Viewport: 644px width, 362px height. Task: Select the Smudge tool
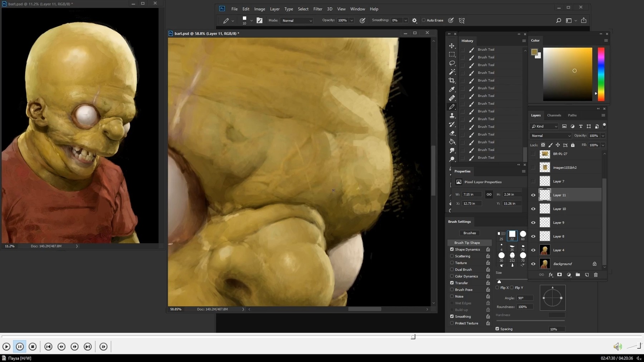point(452,150)
